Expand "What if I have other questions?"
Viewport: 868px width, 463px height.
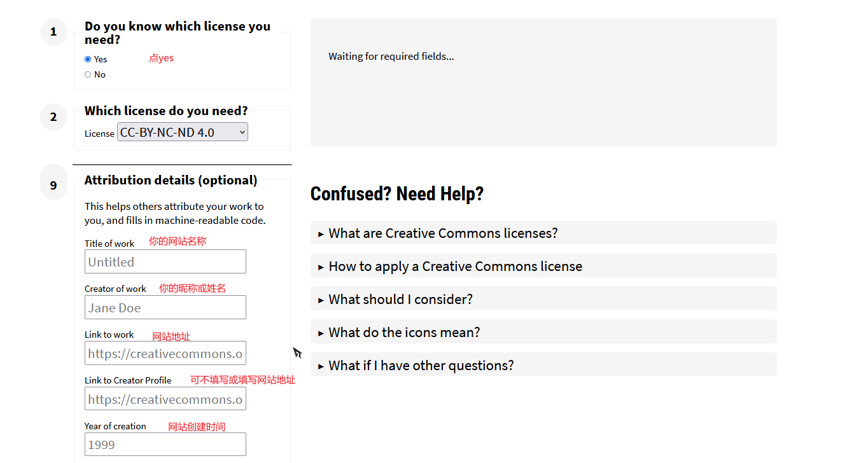(421, 366)
